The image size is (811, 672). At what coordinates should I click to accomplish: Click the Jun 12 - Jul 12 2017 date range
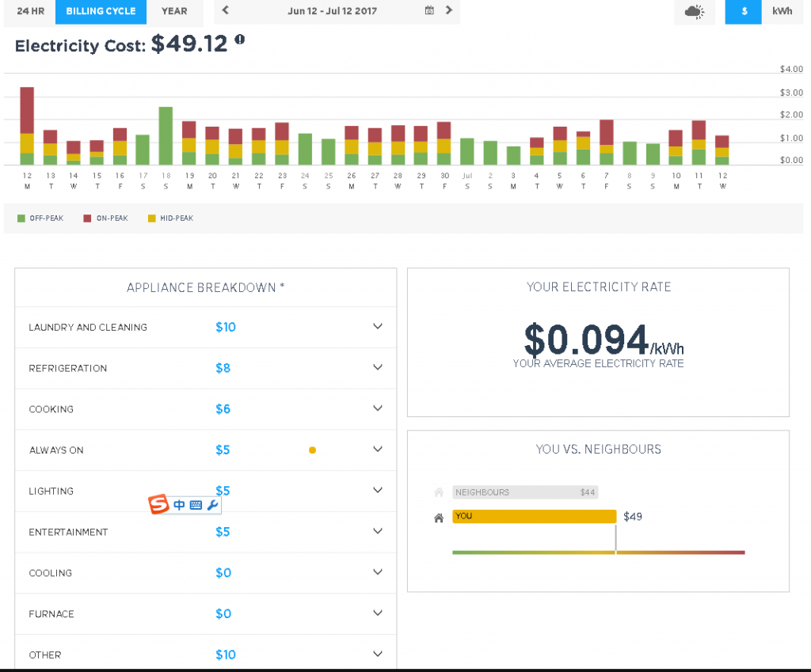[332, 11]
